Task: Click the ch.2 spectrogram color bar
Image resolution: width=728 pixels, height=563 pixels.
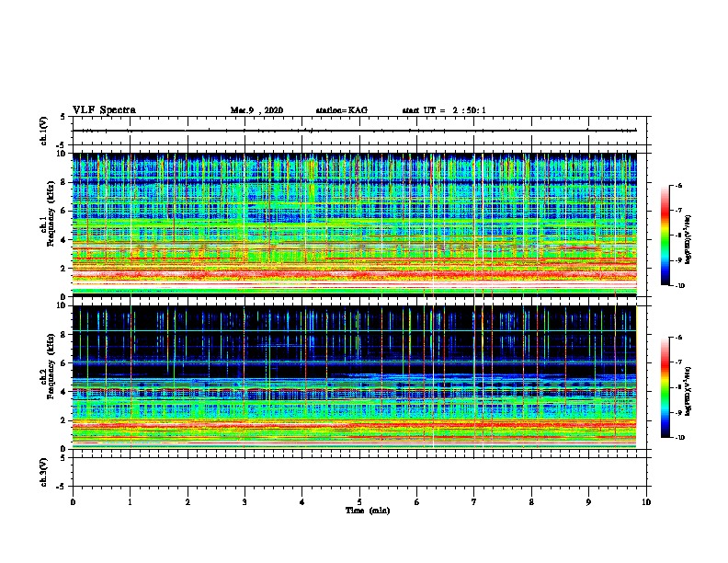Action: [665, 387]
